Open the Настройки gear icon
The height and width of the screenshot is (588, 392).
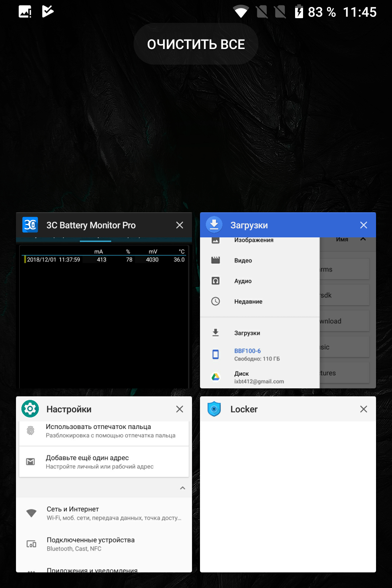[x=30, y=409]
